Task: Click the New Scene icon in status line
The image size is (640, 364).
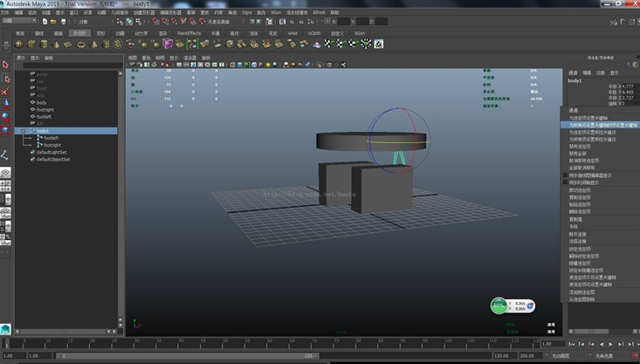Action: point(45,21)
